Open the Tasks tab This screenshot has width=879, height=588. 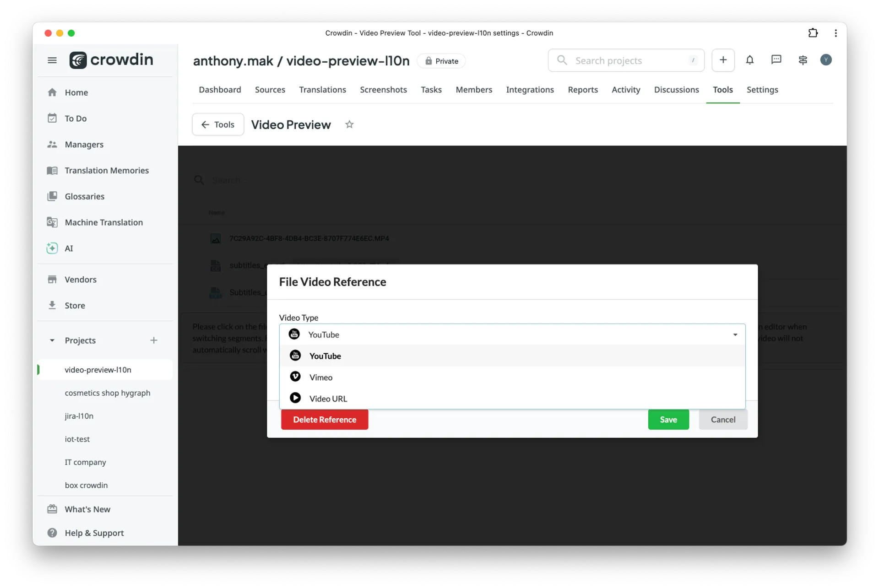click(x=431, y=90)
